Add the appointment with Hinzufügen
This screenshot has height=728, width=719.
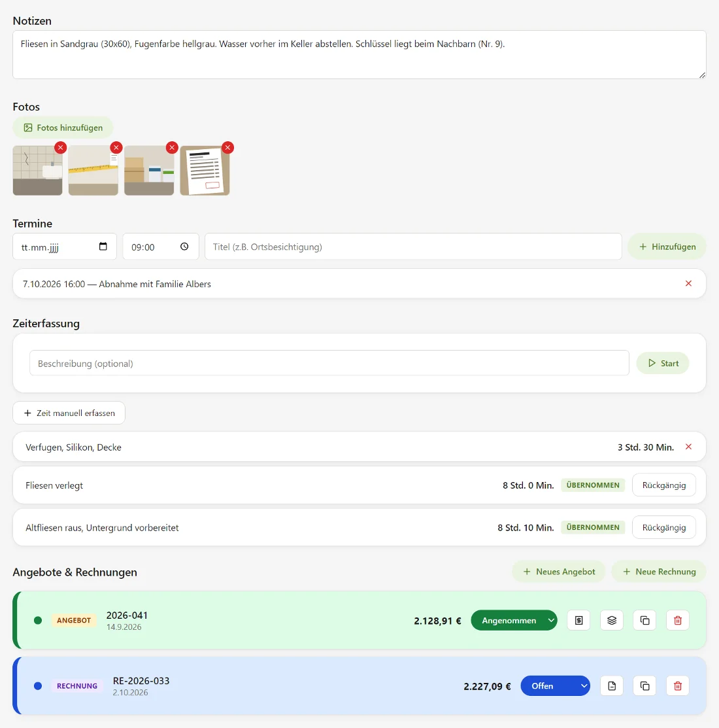click(667, 247)
